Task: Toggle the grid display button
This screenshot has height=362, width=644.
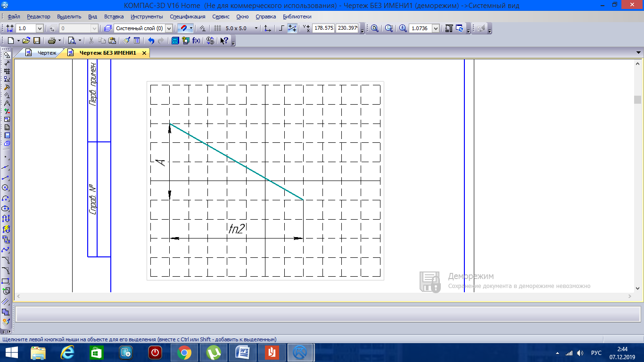Action: [217, 28]
